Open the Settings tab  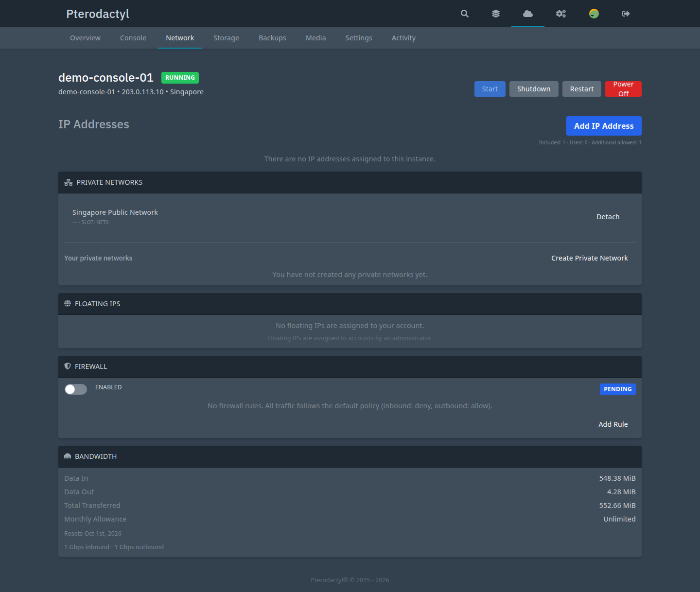point(359,38)
